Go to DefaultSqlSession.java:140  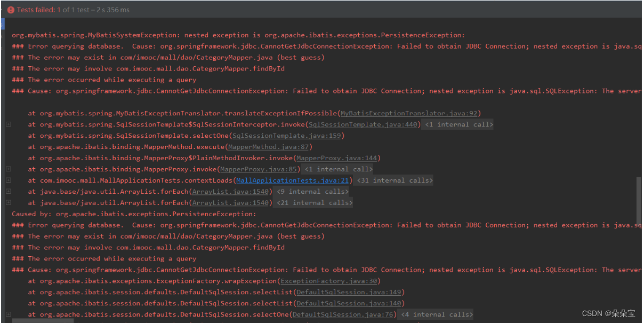(349, 303)
